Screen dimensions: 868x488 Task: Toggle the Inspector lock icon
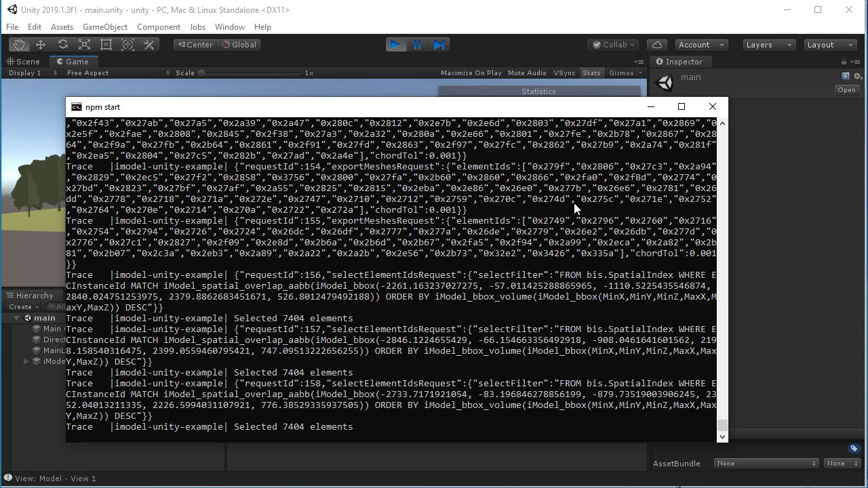tap(844, 62)
